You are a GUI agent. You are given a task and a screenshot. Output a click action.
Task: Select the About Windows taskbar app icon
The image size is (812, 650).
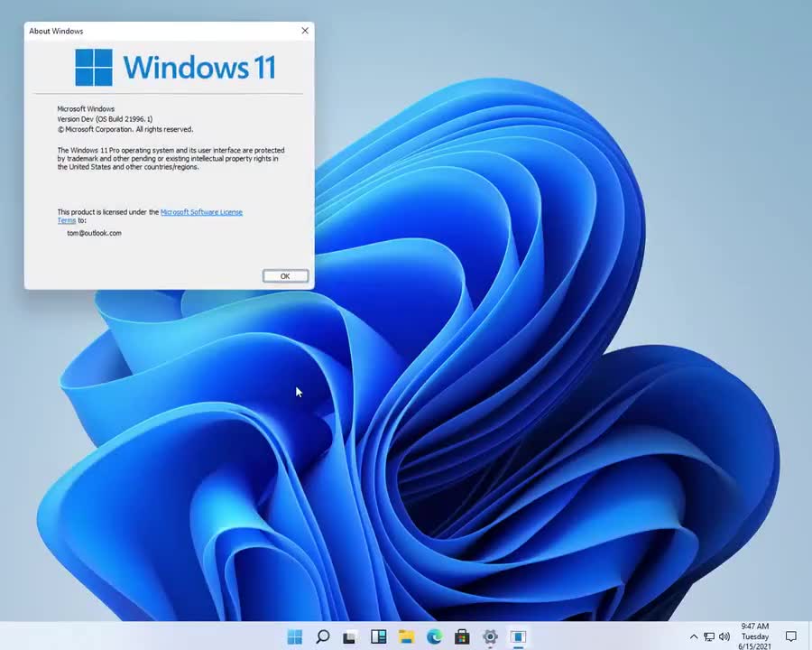(518, 636)
